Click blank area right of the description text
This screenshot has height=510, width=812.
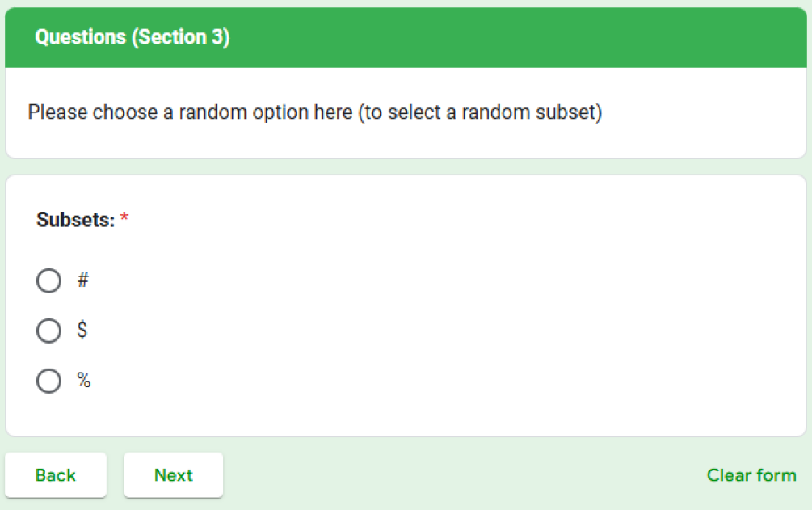point(703,112)
